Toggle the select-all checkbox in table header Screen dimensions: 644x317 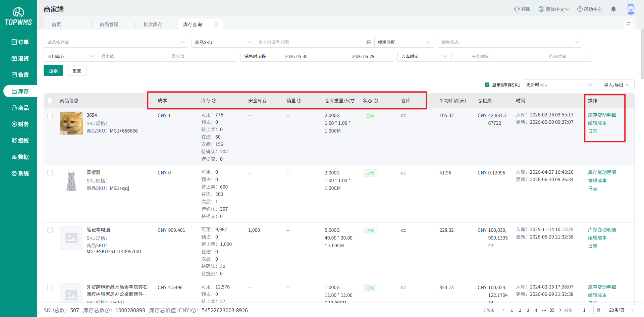click(x=50, y=101)
